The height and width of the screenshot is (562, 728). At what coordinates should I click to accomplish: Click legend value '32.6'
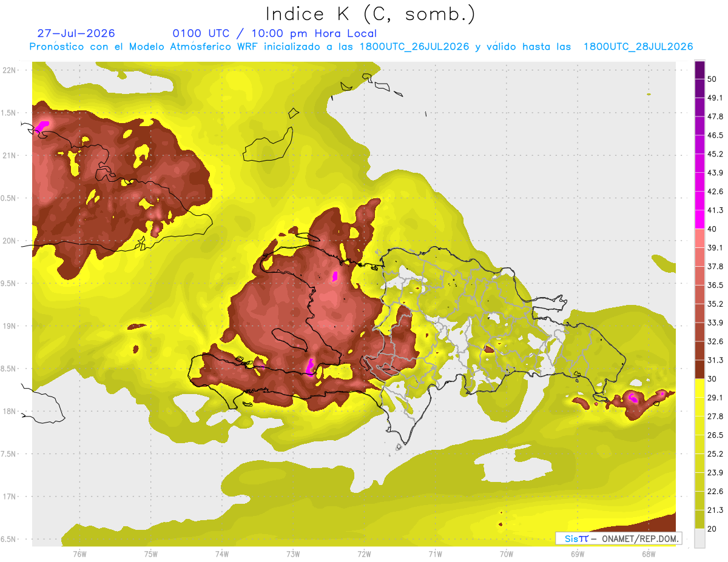715,341
